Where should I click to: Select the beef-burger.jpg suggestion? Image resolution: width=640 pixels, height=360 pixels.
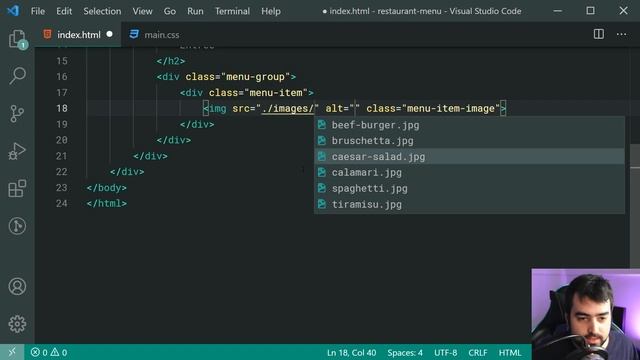[469, 125]
